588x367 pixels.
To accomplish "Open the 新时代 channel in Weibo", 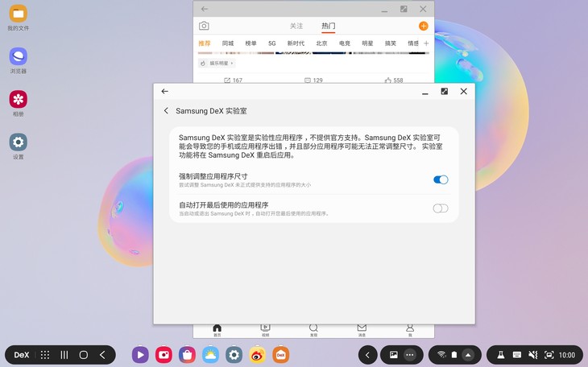I will 296,43.
